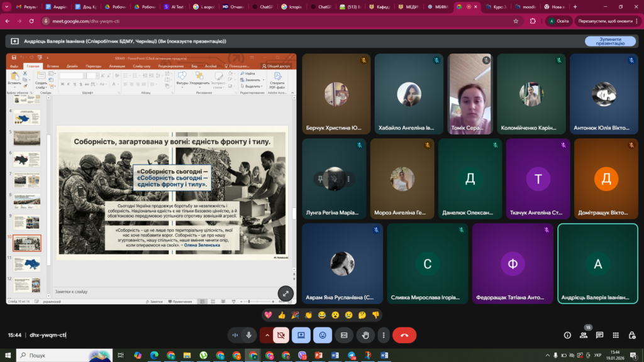This screenshot has width=644, height=362.
Task: Click Перезапустити, щоб оновити button
Action: 605,21
